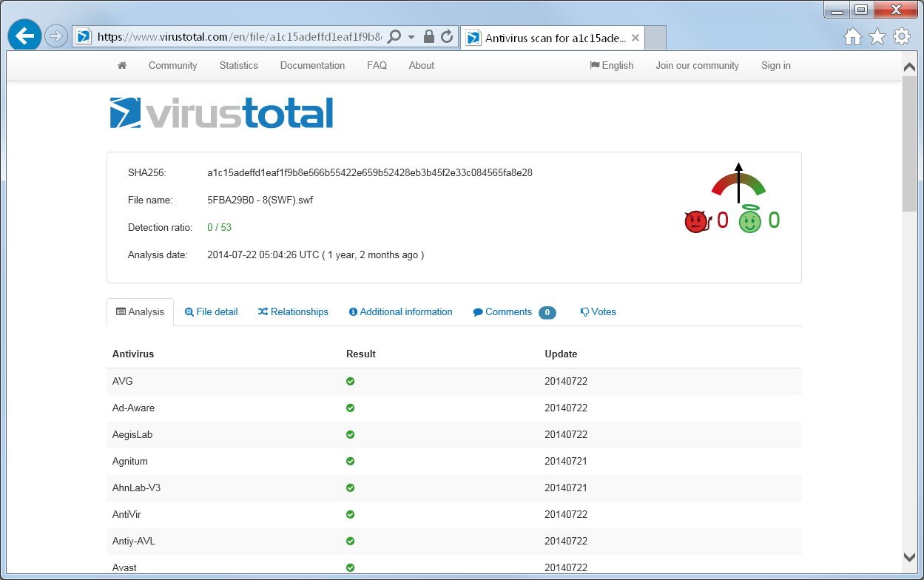
Task: Click the green check result for Ad-Aware
Action: [351, 408]
